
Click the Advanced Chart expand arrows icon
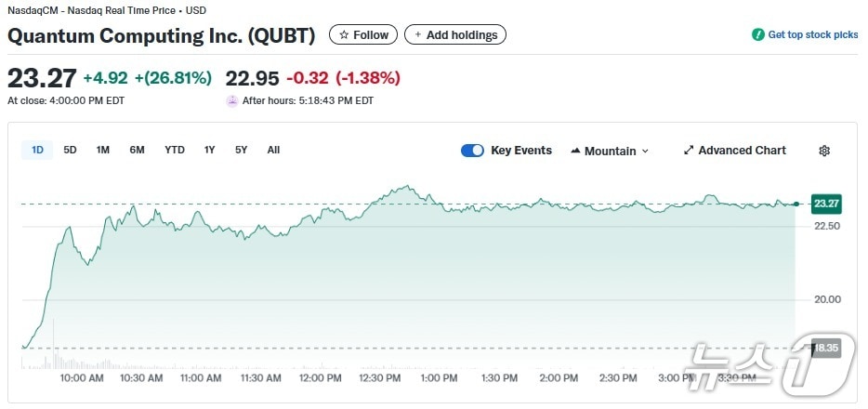(x=689, y=151)
